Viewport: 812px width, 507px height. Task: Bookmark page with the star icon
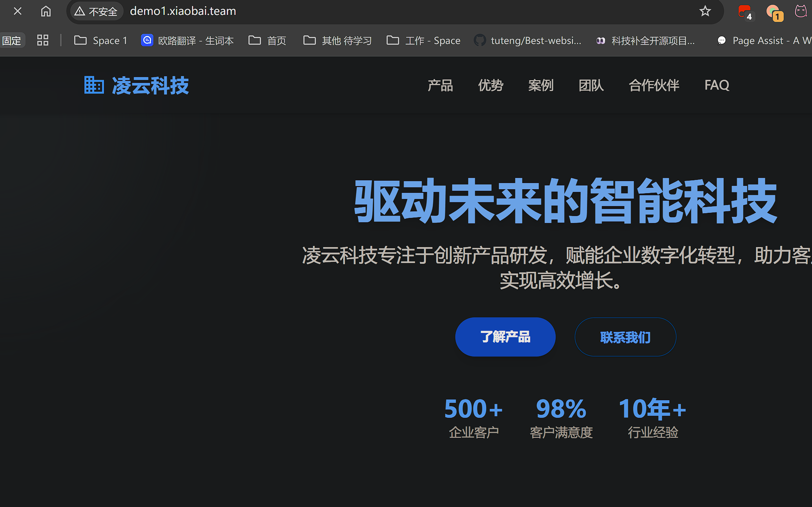705,11
